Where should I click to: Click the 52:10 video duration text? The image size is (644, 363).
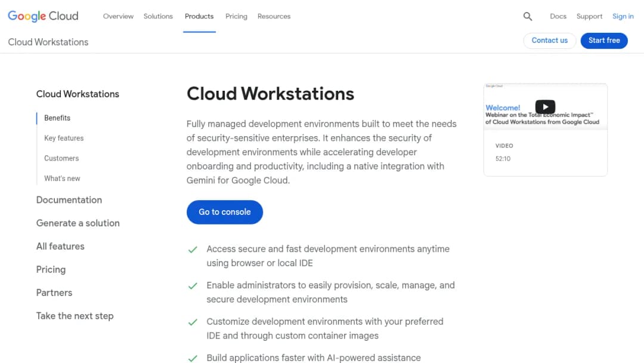pyautogui.click(x=503, y=159)
